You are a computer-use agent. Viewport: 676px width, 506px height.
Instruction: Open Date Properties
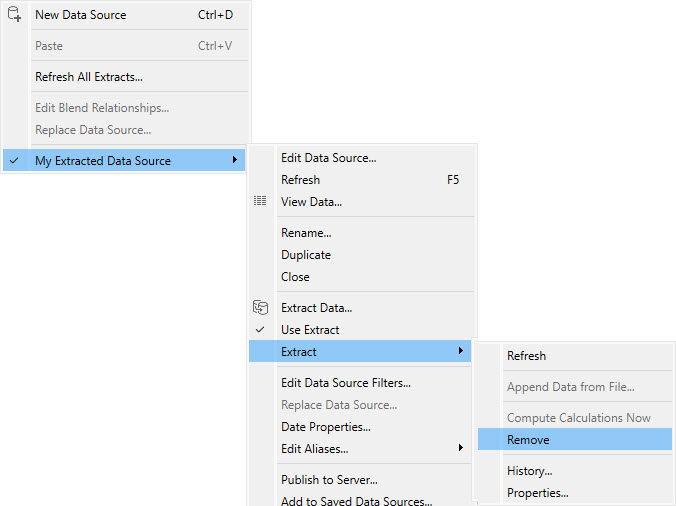325,427
